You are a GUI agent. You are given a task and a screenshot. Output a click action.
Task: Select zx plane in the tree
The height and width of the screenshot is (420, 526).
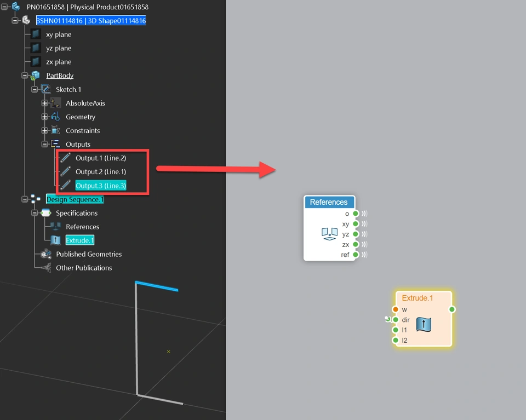[59, 62]
